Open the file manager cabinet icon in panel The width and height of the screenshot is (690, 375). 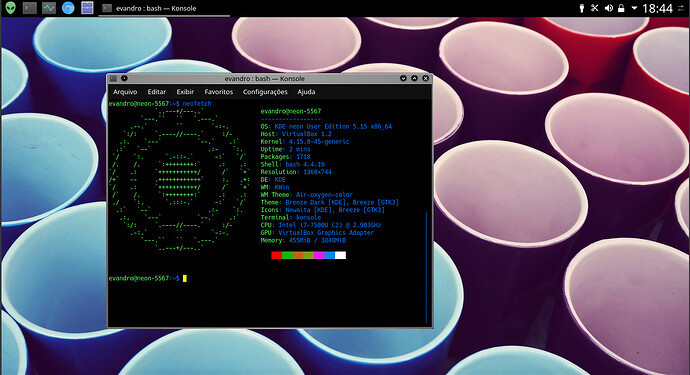87,8
